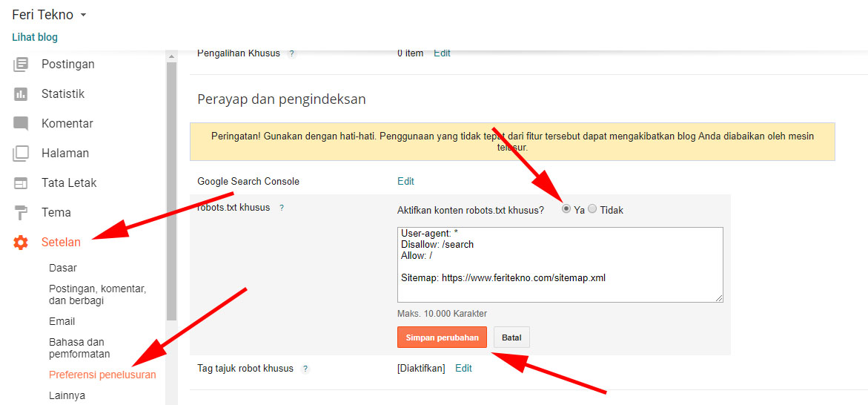Click the Tema paint roller icon

click(21, 212)
